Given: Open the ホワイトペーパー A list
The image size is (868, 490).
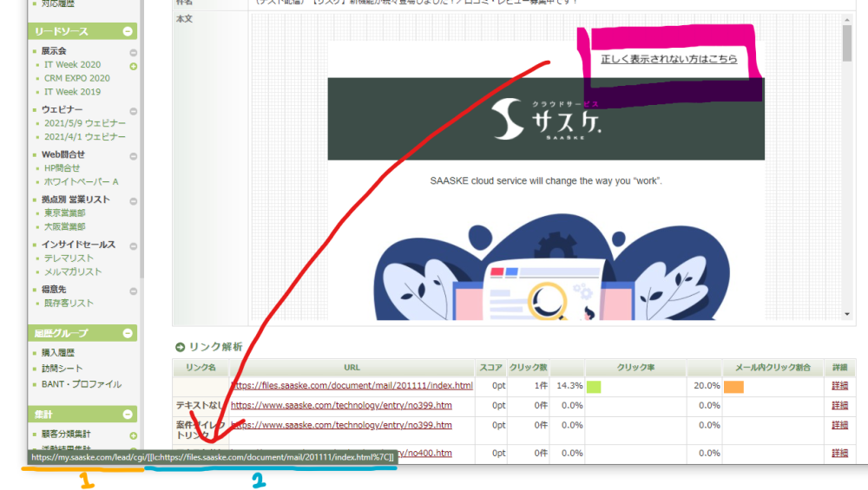Looking at the screenshot, I should [x=82, y=181].
